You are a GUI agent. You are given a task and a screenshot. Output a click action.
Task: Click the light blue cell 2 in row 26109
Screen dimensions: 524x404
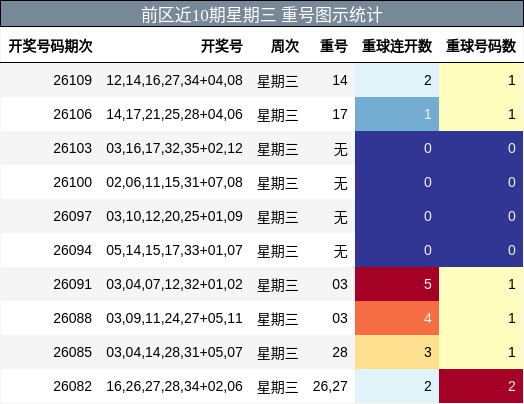397,80
